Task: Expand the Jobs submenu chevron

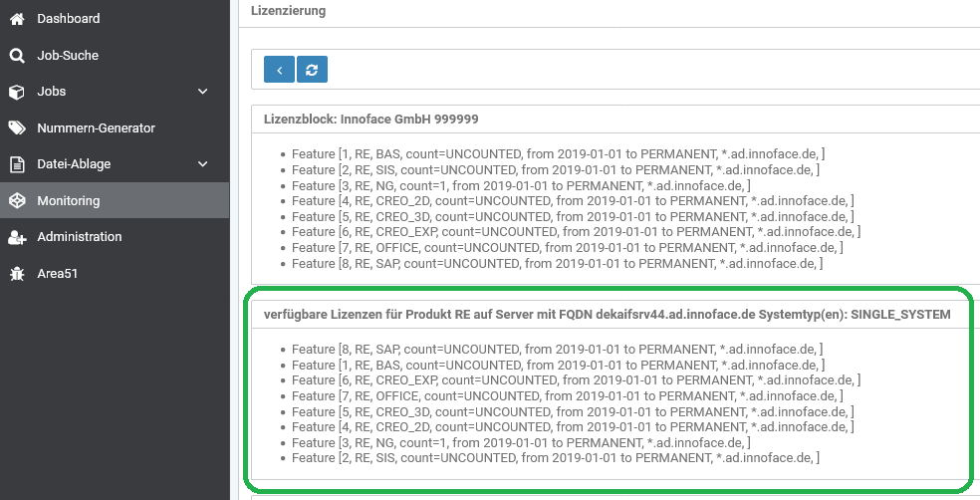Action: [203, 92]
